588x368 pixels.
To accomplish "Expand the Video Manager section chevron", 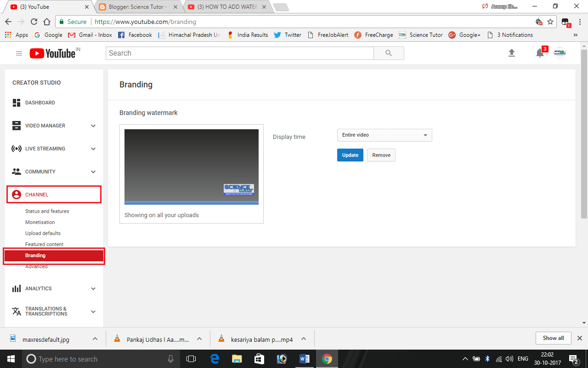I will tap(93, 125).
